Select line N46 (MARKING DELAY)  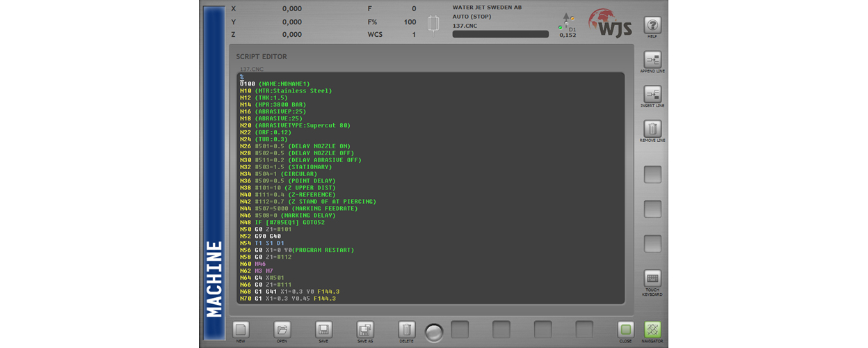[289, 216]
